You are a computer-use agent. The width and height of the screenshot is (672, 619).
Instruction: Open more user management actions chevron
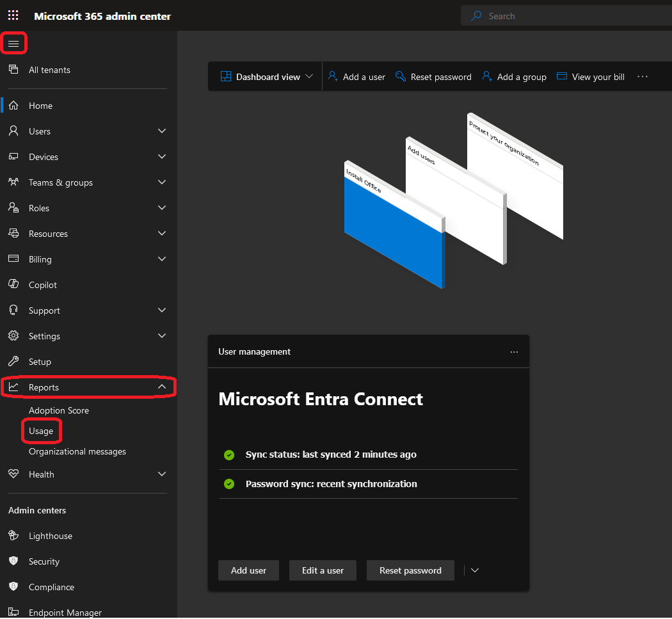(474, 570)
